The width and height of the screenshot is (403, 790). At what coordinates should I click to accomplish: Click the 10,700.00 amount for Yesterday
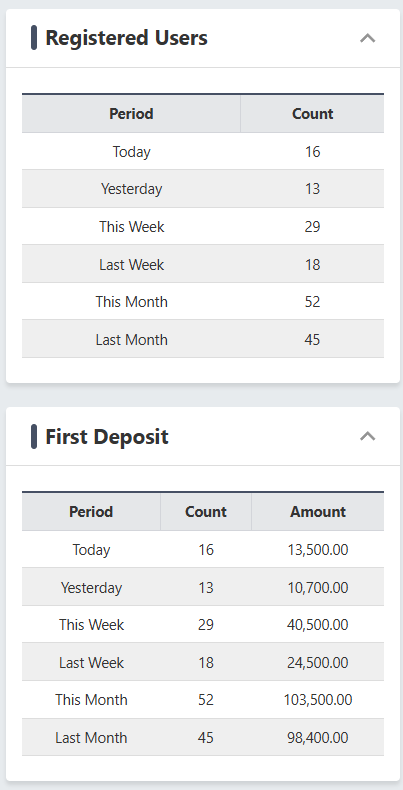tap(318, 587)
